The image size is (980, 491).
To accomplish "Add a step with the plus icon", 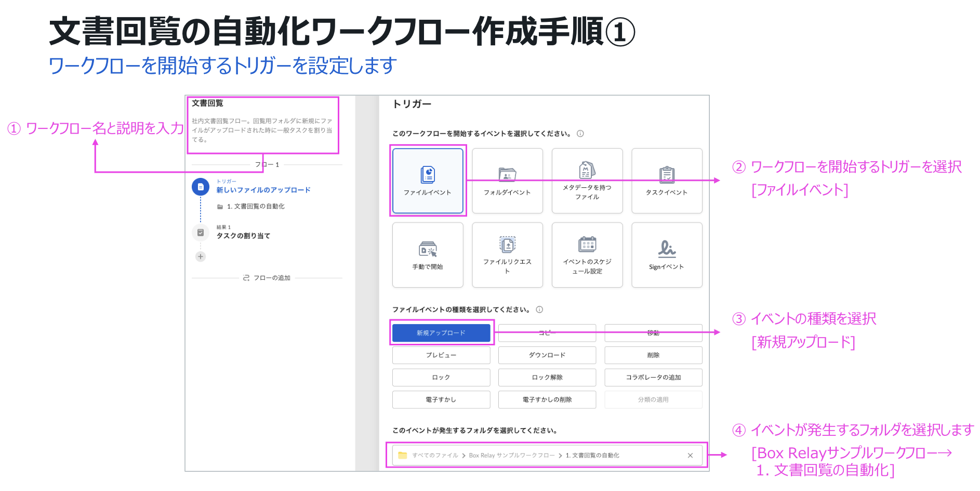I will [x=201, y=256].
